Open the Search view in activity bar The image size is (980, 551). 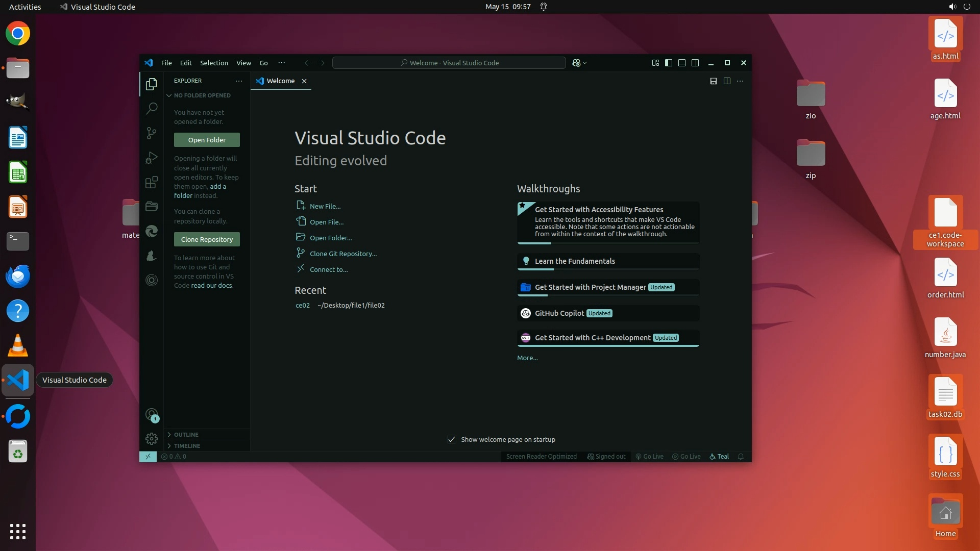pyautogui.click(x=152, y=108)
